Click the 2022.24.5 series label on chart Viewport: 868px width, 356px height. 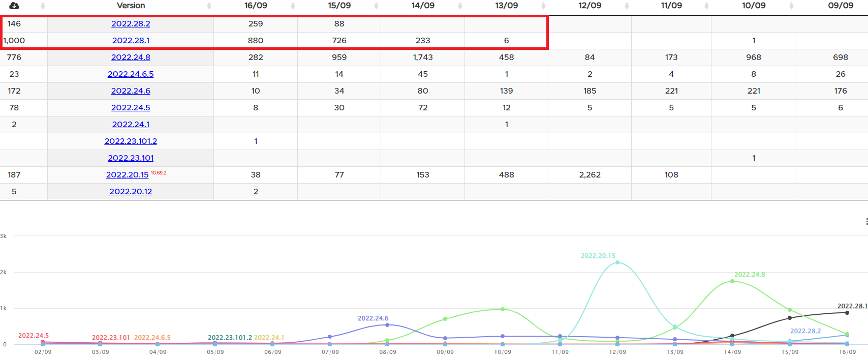pos(34,336)
